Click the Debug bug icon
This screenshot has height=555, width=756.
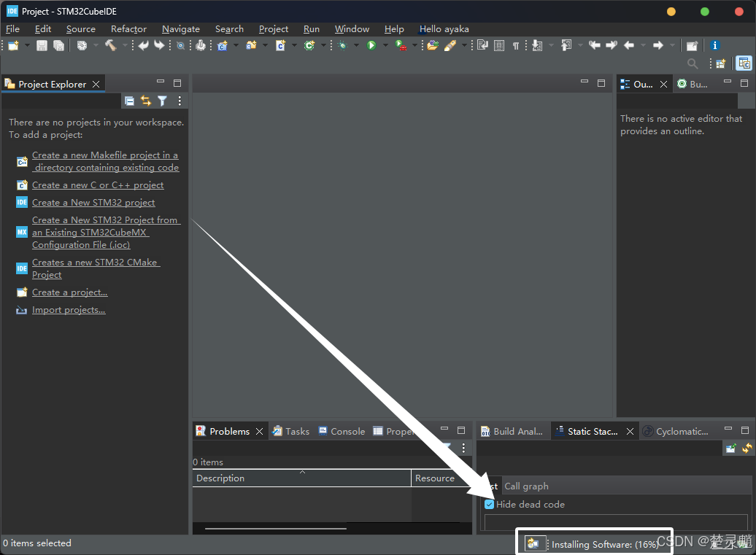tap(343, 45)
